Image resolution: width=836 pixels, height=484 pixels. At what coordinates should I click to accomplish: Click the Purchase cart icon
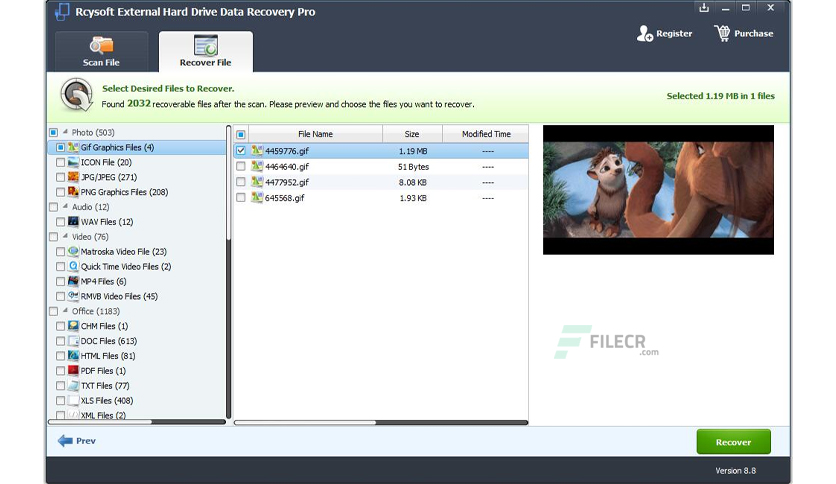pyautogui.click(x=722, y=34)
